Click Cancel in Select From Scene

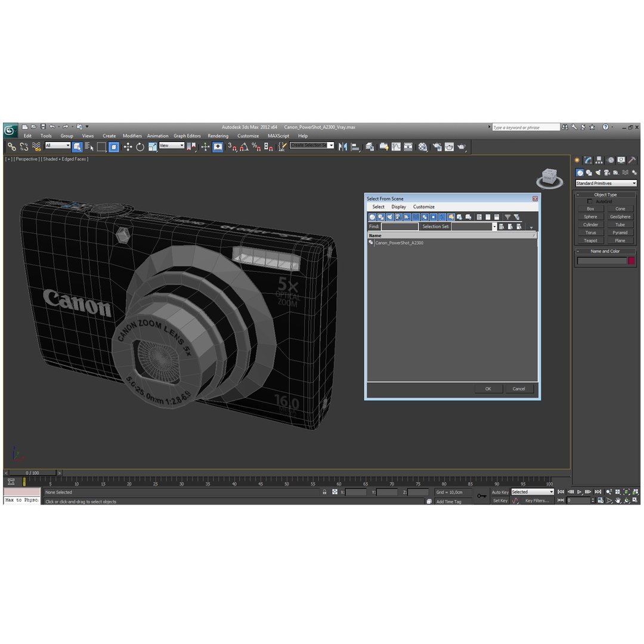[x=519, y=389]
